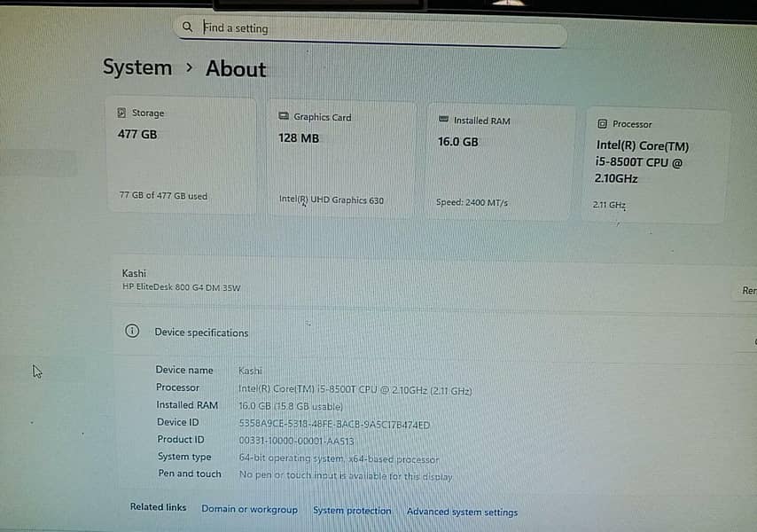Screen dimensions: 757x532
Task: Click the Kashi PC name heading
Action: tap(134, 273)
